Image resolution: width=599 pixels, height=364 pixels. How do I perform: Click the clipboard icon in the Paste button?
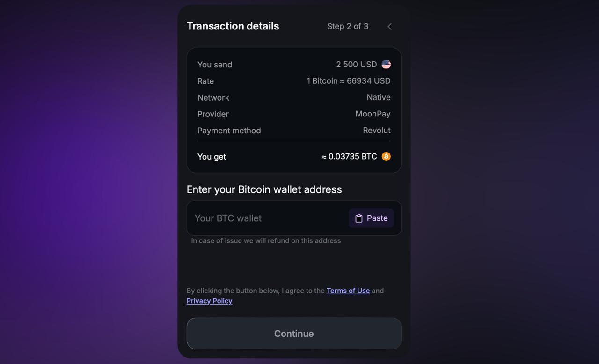358,218
